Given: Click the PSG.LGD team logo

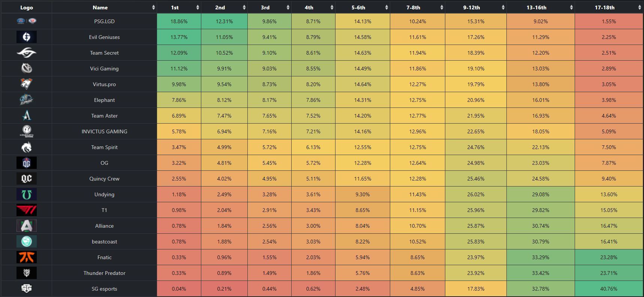Looking at the screenshot, I should pyautogui.click(x=27, y=21).
